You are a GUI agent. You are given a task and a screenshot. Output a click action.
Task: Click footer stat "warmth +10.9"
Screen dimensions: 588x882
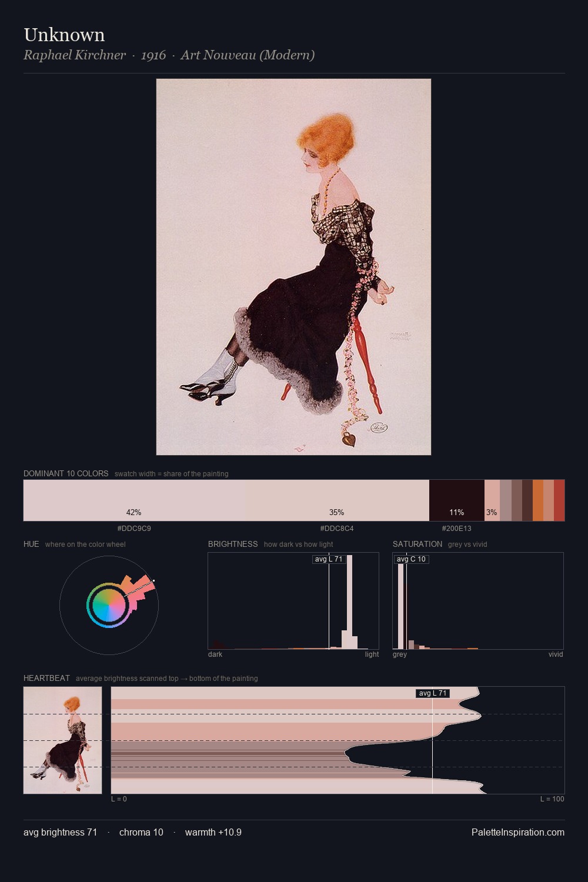[213, 832]
